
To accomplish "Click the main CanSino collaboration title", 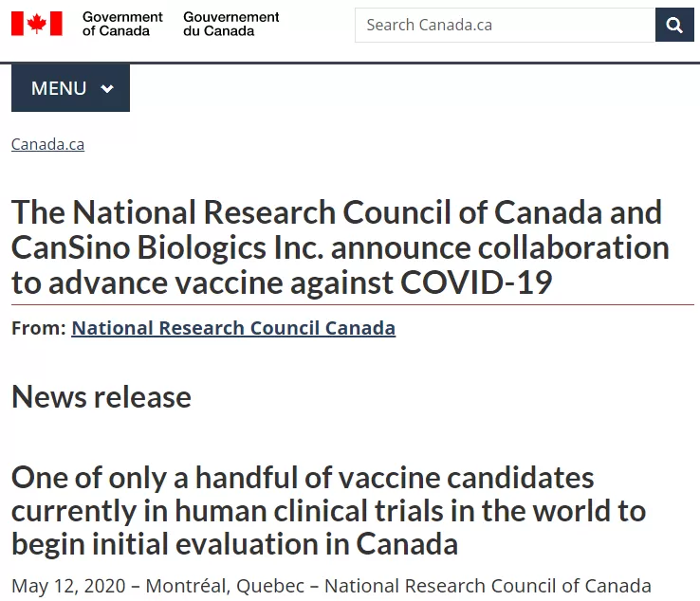I will [x=341, y=247].
